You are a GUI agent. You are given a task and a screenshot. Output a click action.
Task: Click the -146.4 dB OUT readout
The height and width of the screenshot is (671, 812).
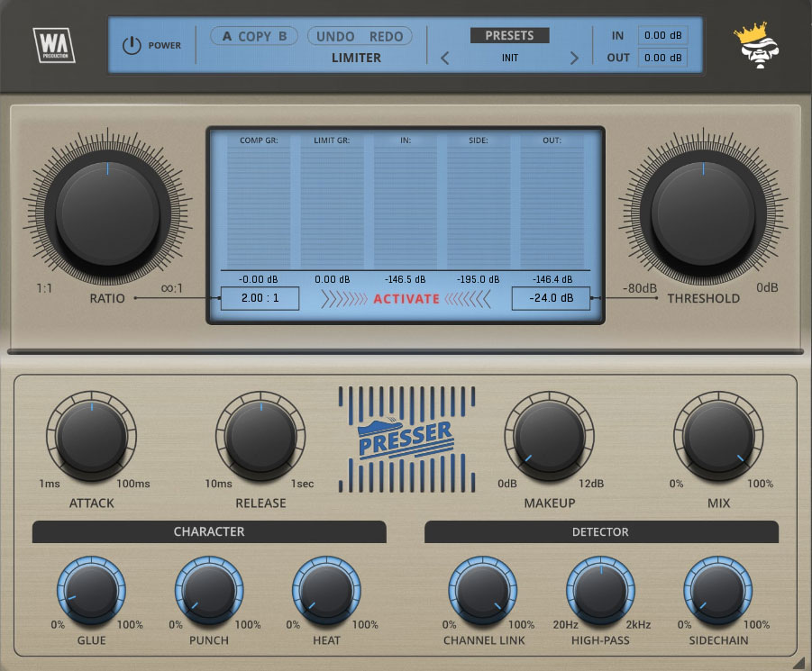click(552, 279)
